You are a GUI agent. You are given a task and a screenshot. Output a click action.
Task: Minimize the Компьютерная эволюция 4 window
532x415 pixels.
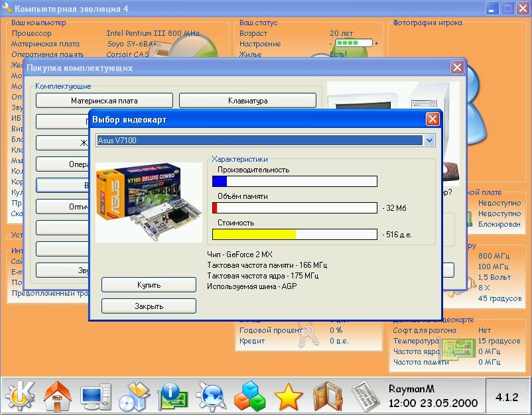492,8
